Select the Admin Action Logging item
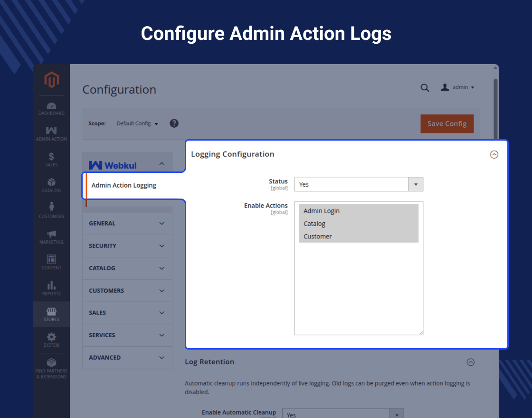Screen dimensions: 532x418 tap(124, 185)
